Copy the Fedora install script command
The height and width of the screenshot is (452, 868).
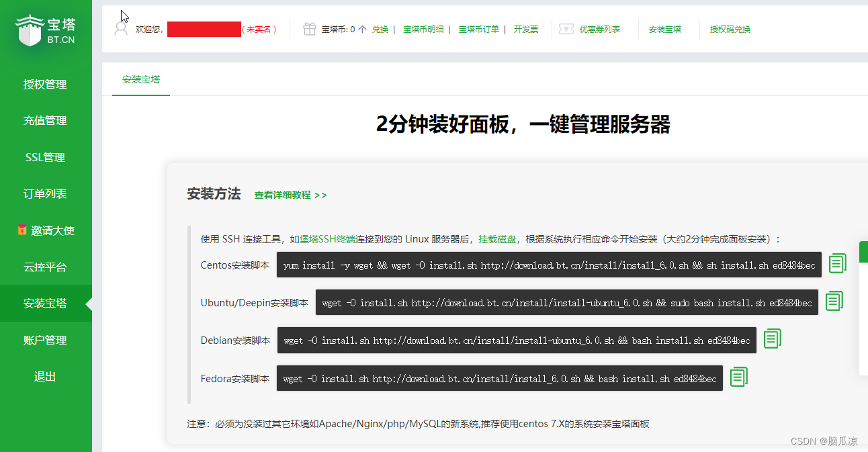738,377
